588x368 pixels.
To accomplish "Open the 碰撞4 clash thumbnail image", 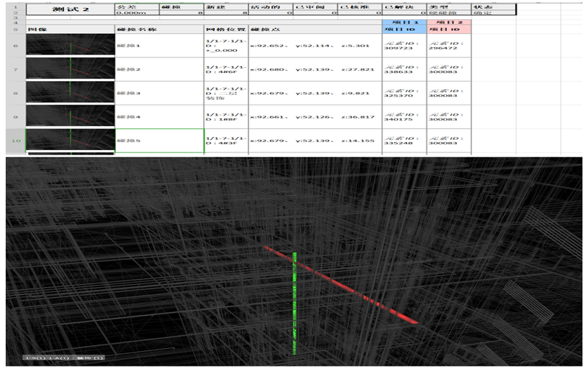I will point(71,116).
